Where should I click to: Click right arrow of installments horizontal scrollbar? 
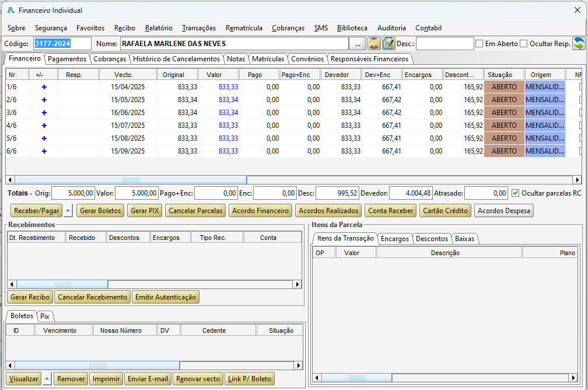[x=577, y=180]
